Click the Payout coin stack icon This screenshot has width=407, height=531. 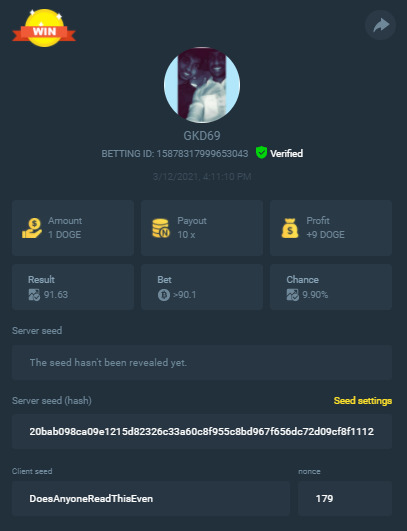coord(161,228)
